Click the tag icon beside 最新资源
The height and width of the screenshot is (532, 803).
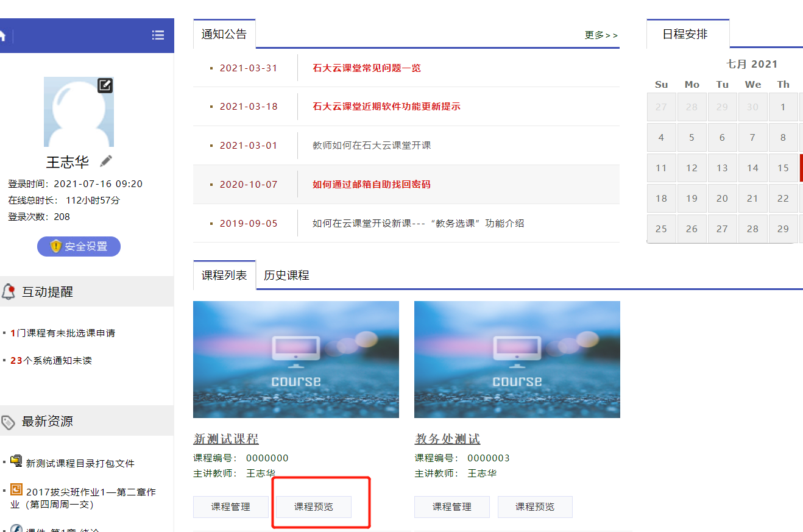9,422
